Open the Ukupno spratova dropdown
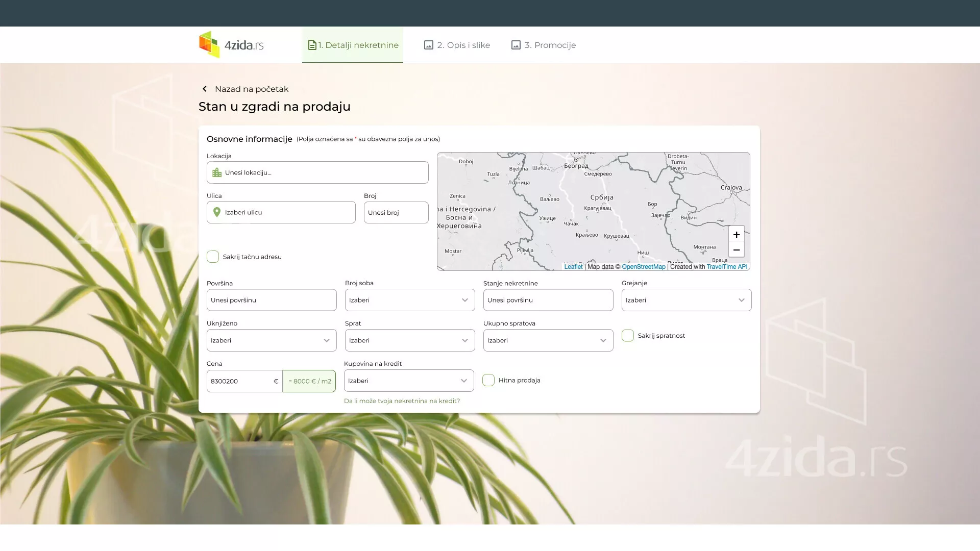Image resolution: width=980 pixels, height=551 pixels. point(548,340)
